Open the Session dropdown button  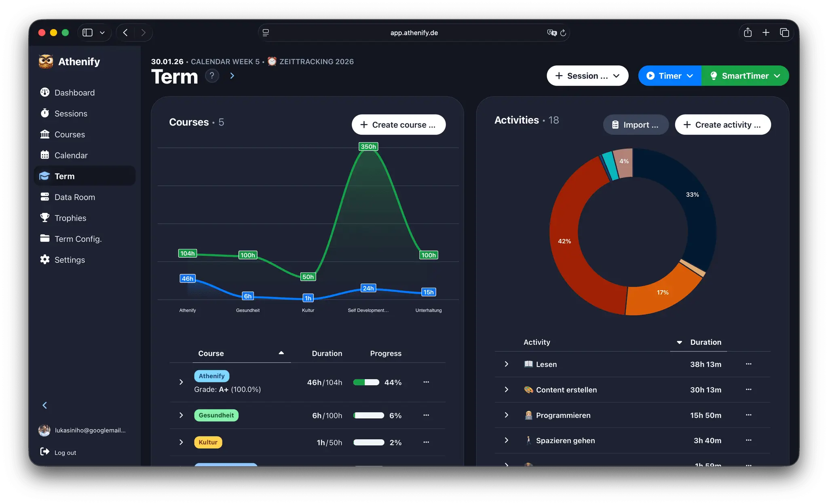click(x=587, y=76)
